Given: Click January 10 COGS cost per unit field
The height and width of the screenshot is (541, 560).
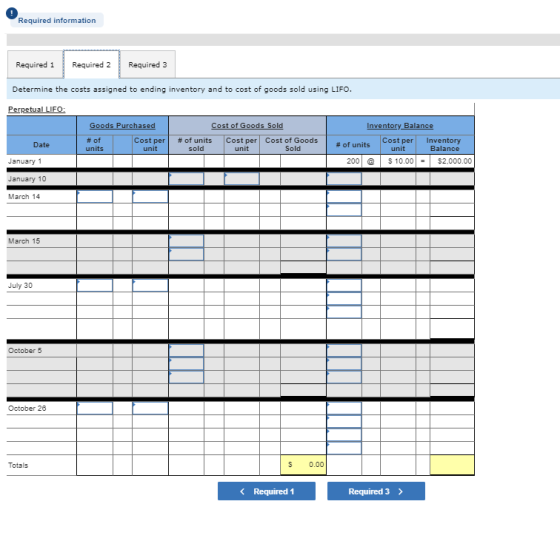Looking at the screenshot, I should click(242, 179).
